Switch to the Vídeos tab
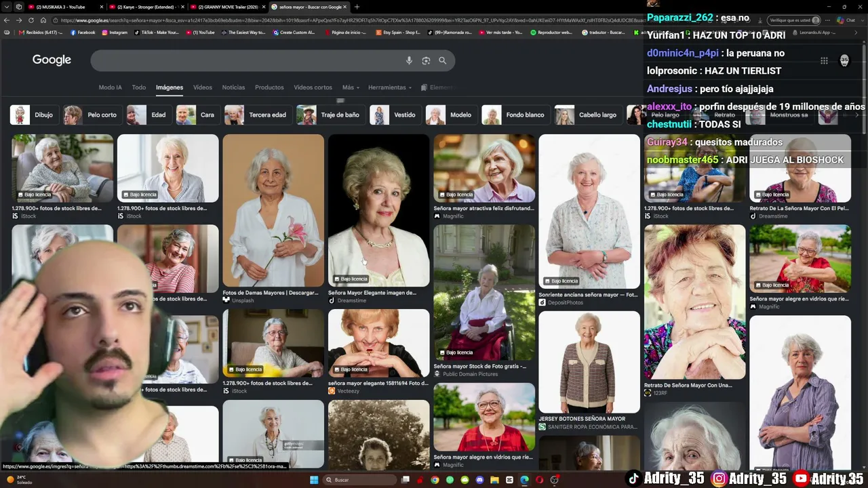This screenshot has width=868, height=488. pos(203,87)
